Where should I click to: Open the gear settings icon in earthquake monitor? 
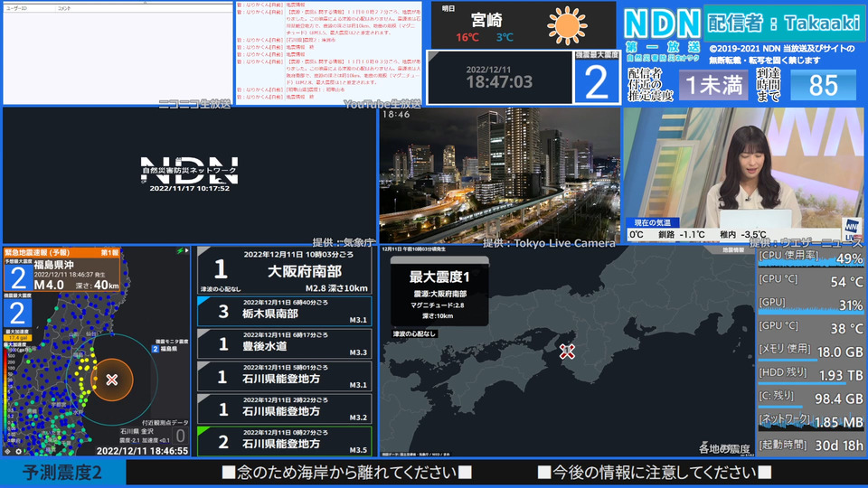click(x=18, y=452)
